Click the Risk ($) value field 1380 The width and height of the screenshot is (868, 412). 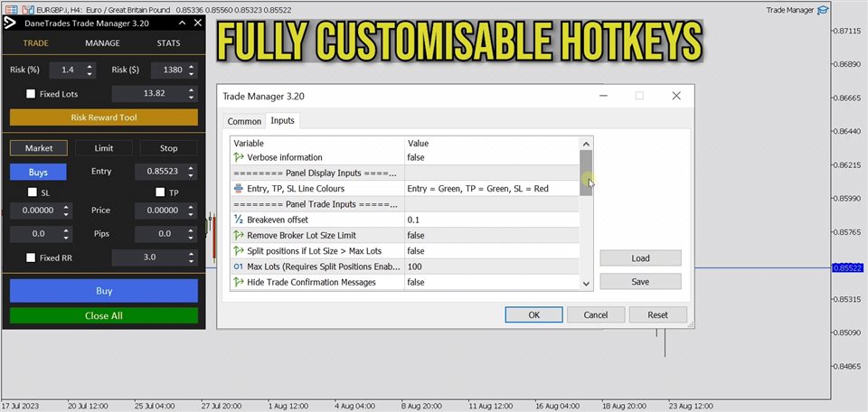tap(169, 70)
